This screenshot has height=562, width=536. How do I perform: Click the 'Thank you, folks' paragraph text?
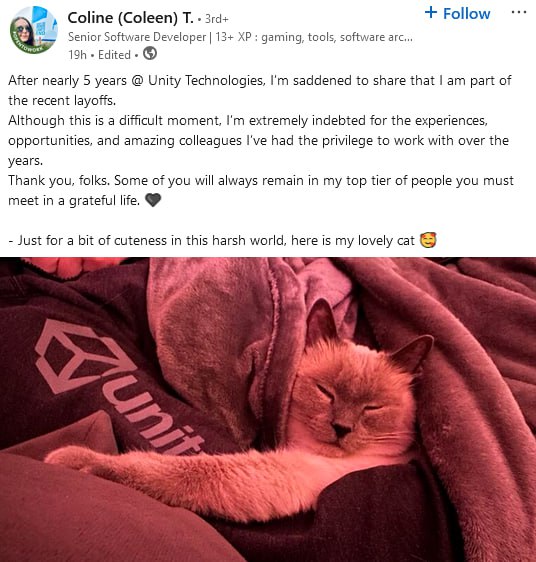[261, 190]
